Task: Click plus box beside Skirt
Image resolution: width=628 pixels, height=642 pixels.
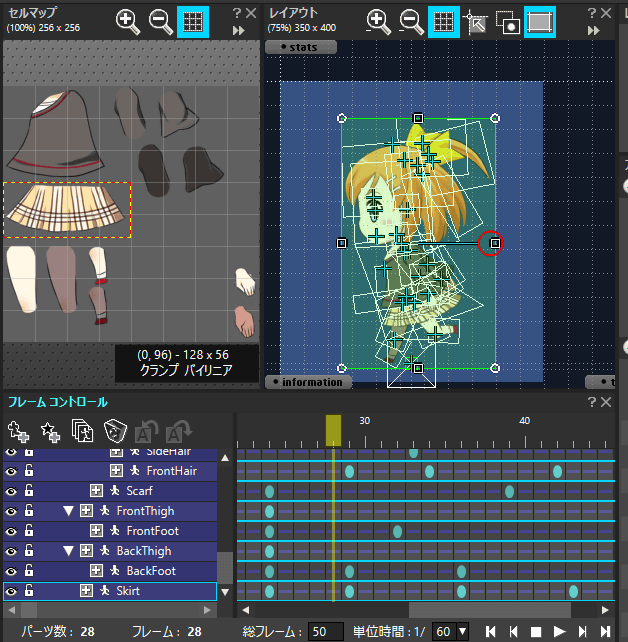Action: click(x=86, y=591)
